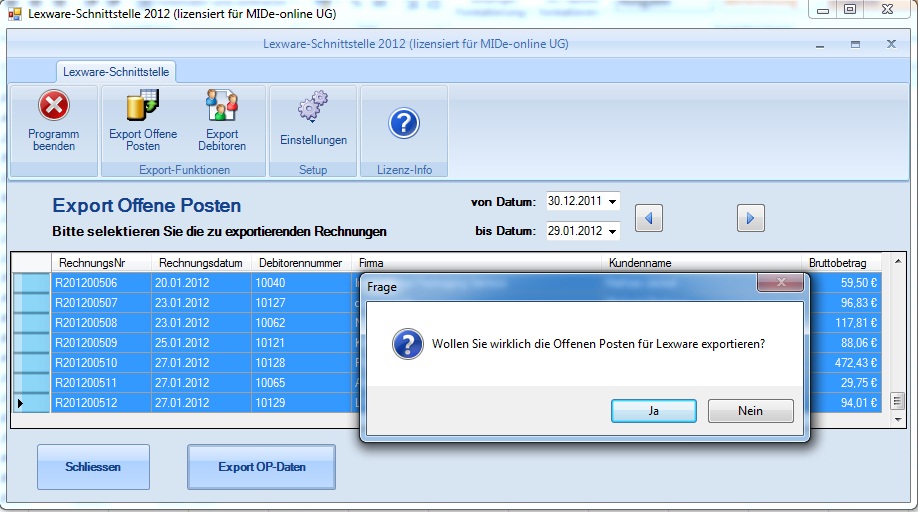The width and height of the screenshot is (918, 512).
Task: Select invoice R201200510 cell
Action: (x=101, y=363)
